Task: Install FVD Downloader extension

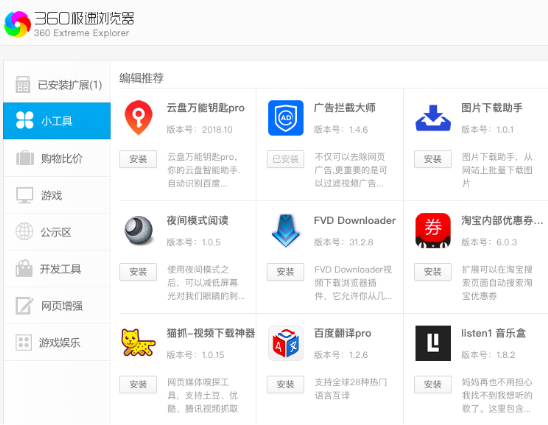Action: pos(286,272)
